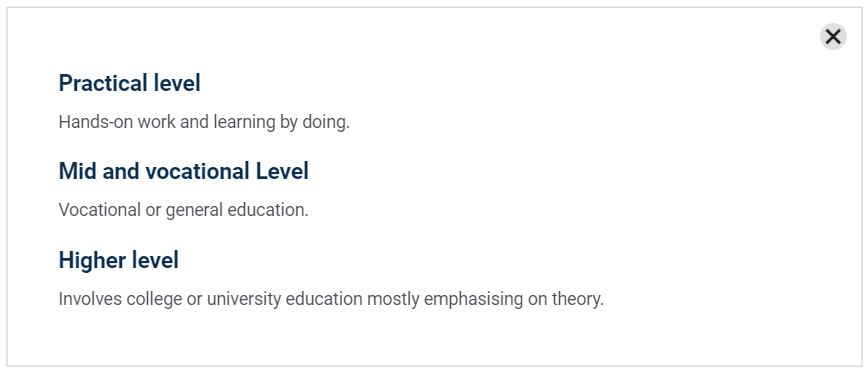The image size is (867, 371).
Task: Select the 'Vocational or general education' text
Action: pos(184,211)
